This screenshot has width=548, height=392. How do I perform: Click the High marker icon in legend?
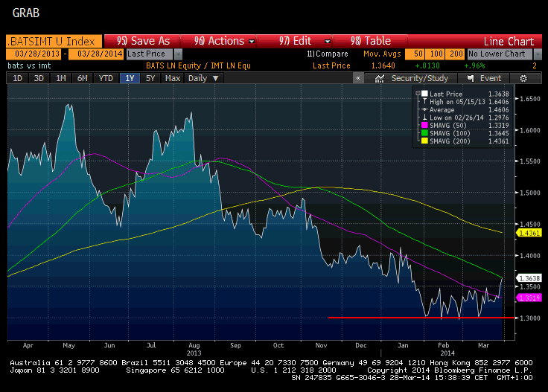[x=424, y=102]
